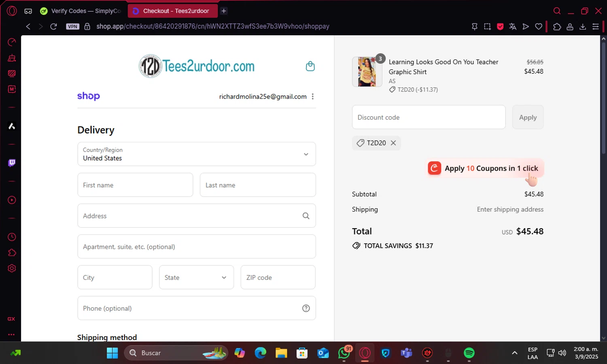The image size is (607, 364).
Task: Click the ZIP code field
Action: pos(278,277)
